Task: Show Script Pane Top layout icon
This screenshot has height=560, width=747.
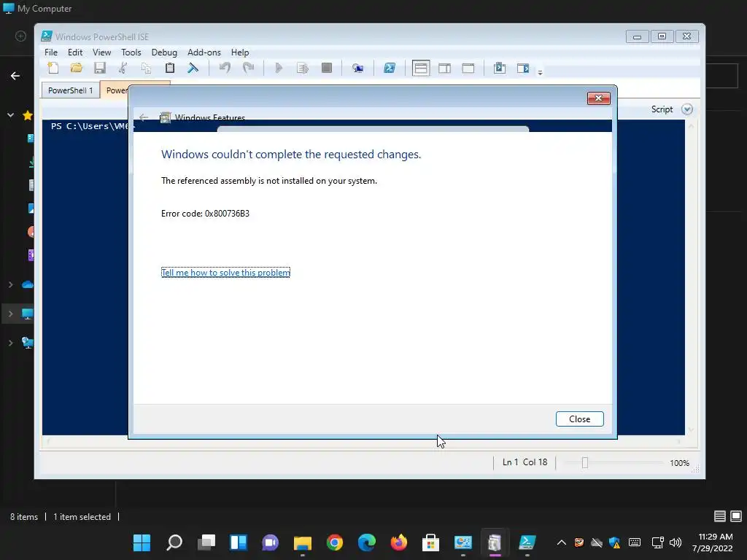Action: [x=421, y=68]
